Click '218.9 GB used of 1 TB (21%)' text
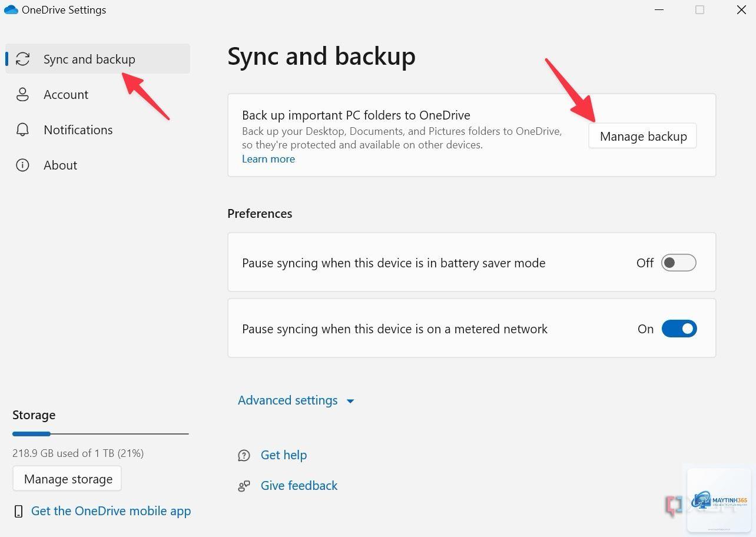The image size is (756, 537). click(78, 453)
